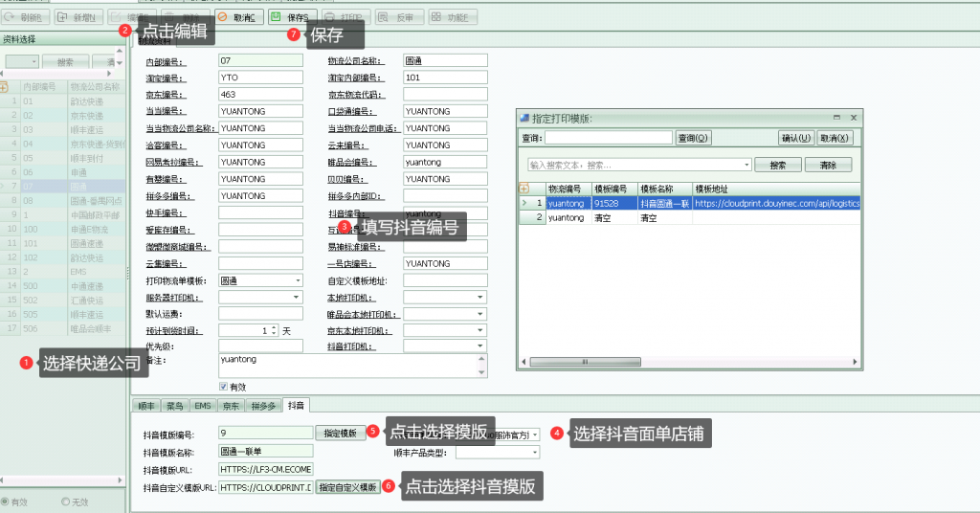980x513 pixels.
Task: Open the 本地打印机 dropdown
Action: [480, 298]
